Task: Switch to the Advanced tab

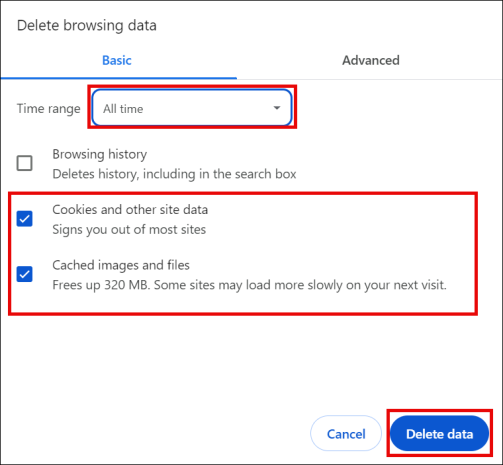Action: pyautogui.click(x=371, y=61)
